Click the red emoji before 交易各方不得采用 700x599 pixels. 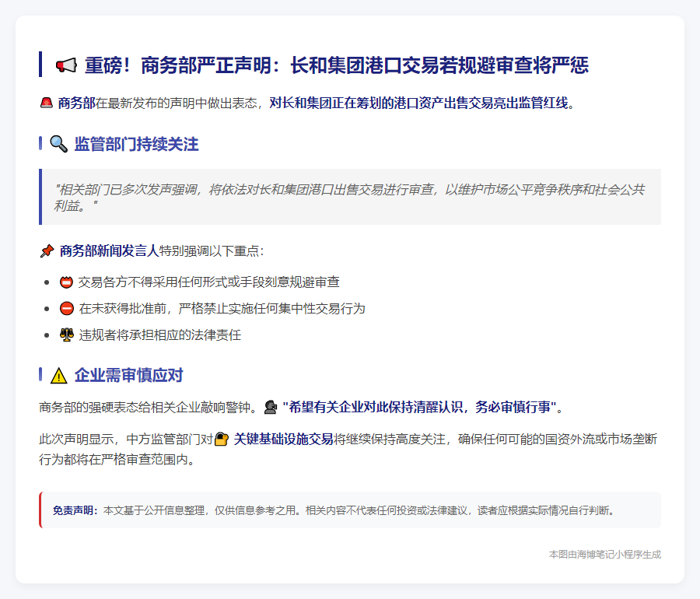(x=66, y=282)
